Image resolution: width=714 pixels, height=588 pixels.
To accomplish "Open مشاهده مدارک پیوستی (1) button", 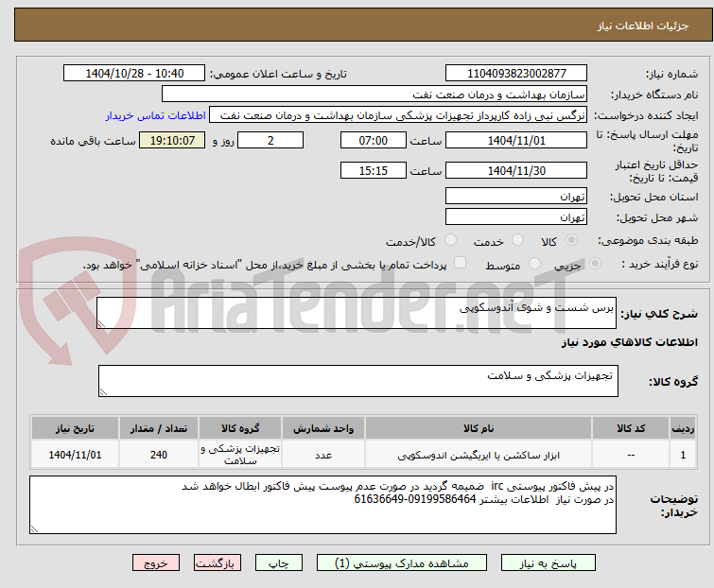I will click(x=402, y=563).
